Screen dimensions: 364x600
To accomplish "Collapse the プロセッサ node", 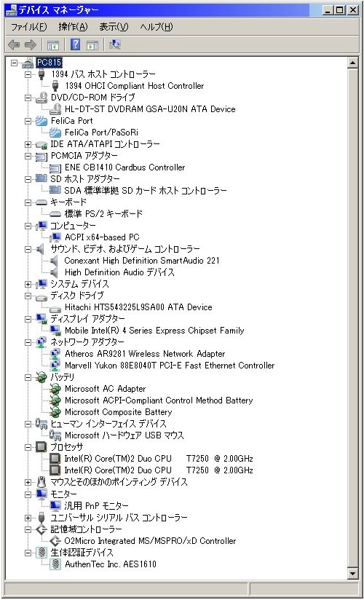I will coord(28,447).
